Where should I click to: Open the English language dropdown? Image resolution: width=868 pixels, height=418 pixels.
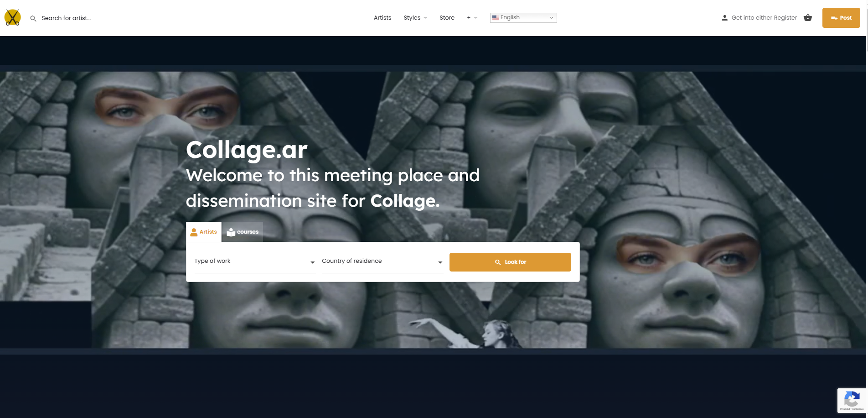523,17
